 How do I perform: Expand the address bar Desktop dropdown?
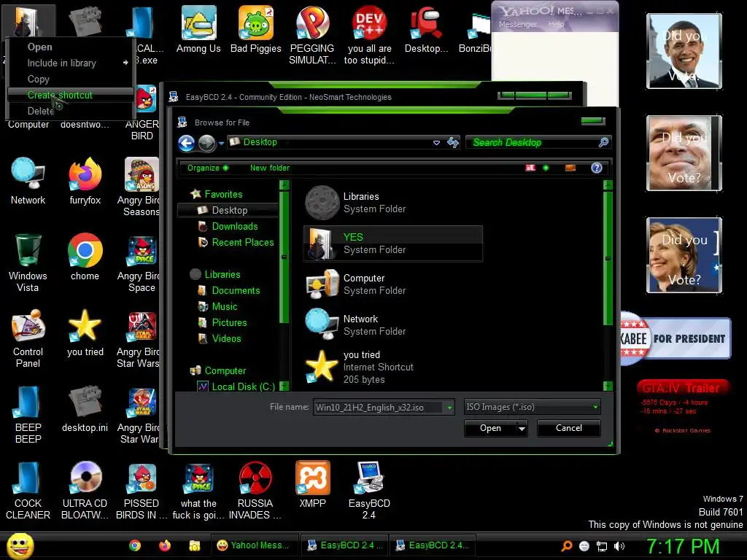436,142
